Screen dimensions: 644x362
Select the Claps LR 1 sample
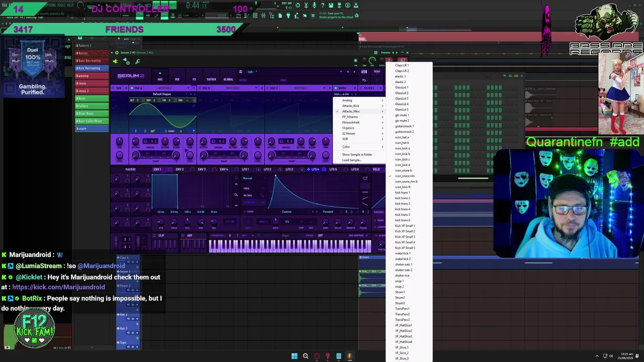coord(409,65)
